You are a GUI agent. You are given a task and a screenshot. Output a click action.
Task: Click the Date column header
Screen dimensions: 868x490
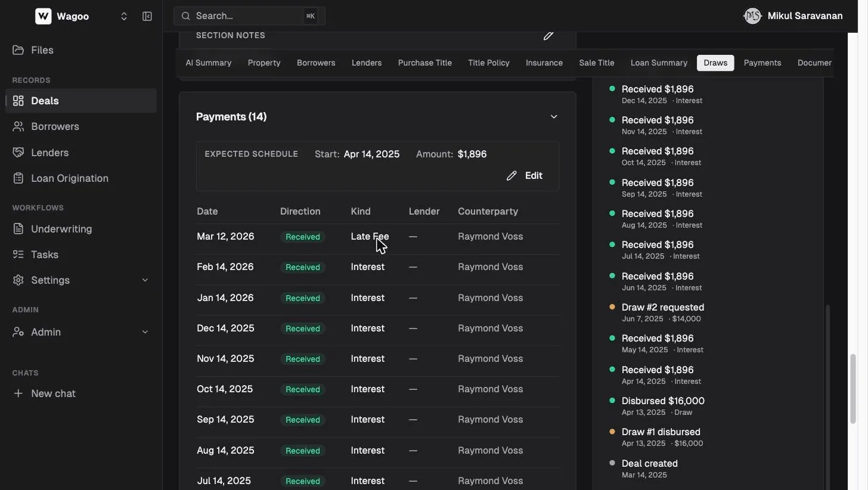click(207, 212)
